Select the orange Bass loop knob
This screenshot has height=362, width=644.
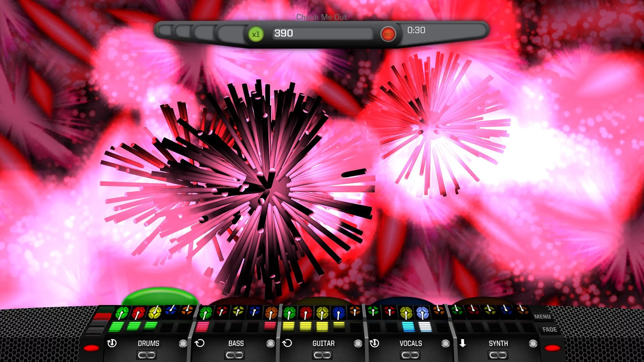point(271,313)
